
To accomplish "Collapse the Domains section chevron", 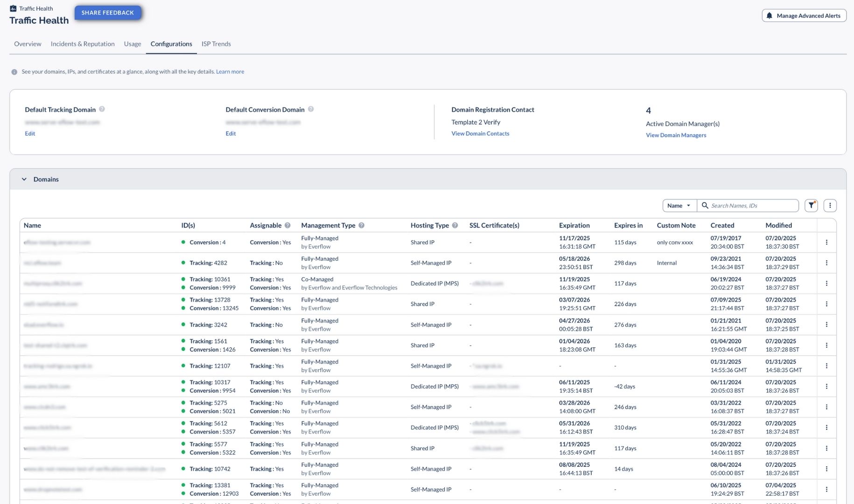I will coord(24,179).
